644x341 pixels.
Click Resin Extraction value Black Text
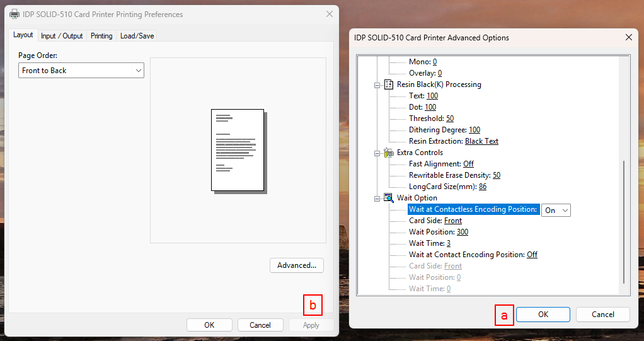point(481,141)
